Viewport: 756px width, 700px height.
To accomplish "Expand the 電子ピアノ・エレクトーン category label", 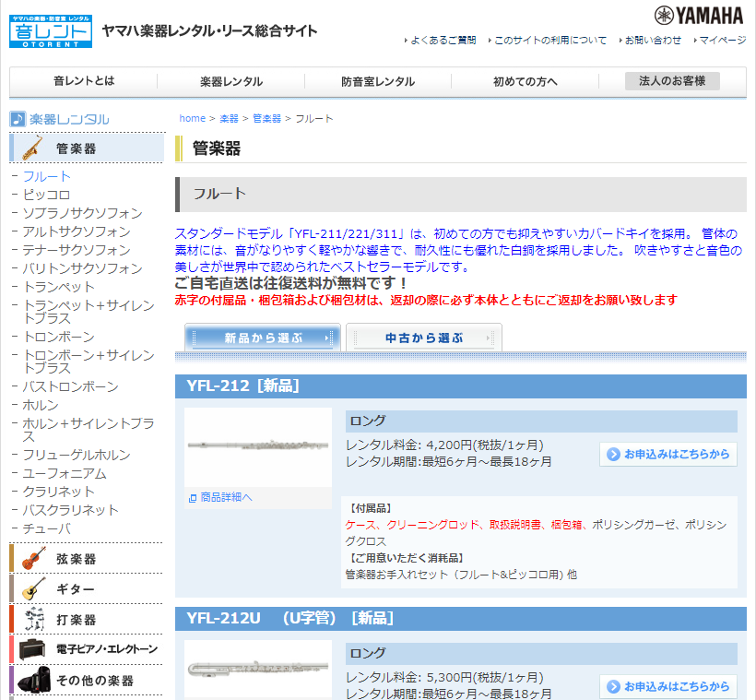I will 107,649.
